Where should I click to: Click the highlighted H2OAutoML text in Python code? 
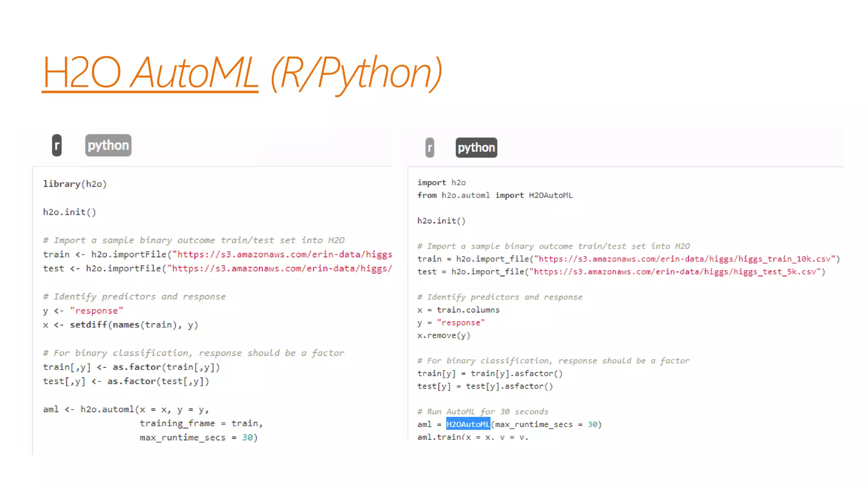[468, 424]
